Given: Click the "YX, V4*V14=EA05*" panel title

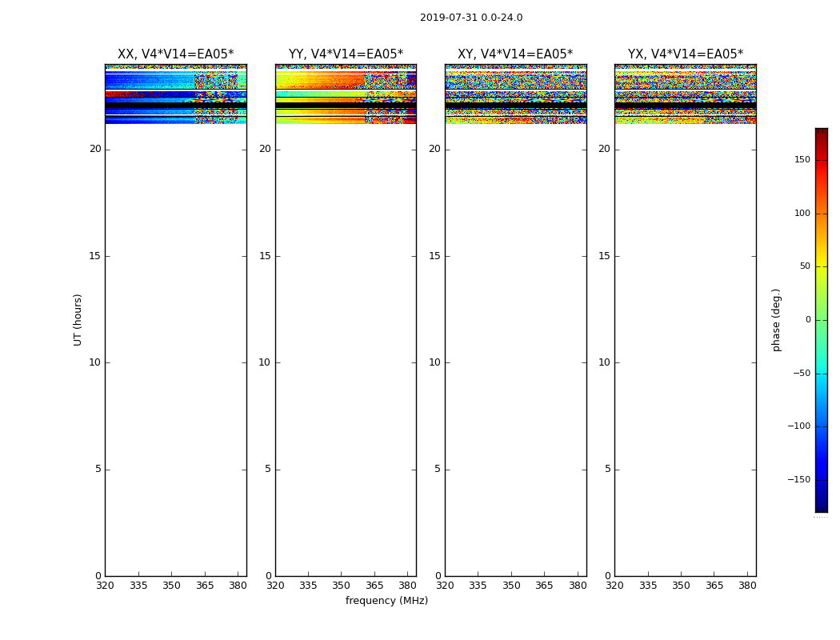Looking at the screenshot, I should point(685,54).
